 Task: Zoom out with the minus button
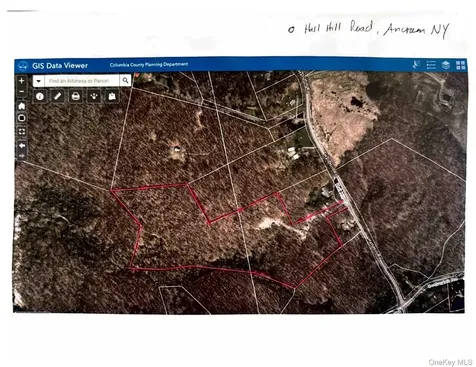point(22,92)
